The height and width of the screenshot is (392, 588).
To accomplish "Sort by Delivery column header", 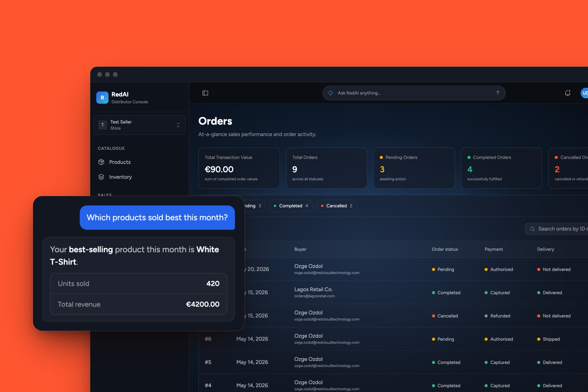I will pos(546,249).
